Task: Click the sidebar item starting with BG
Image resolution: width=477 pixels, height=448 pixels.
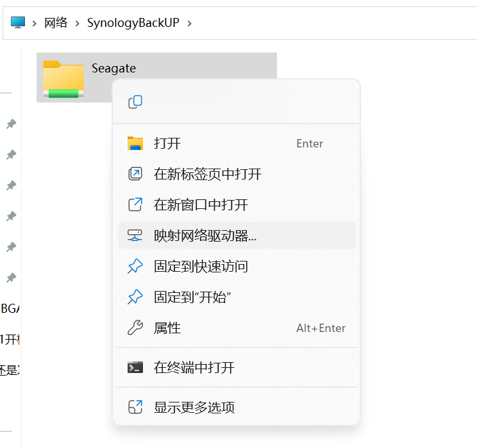Action: (10, 309)
